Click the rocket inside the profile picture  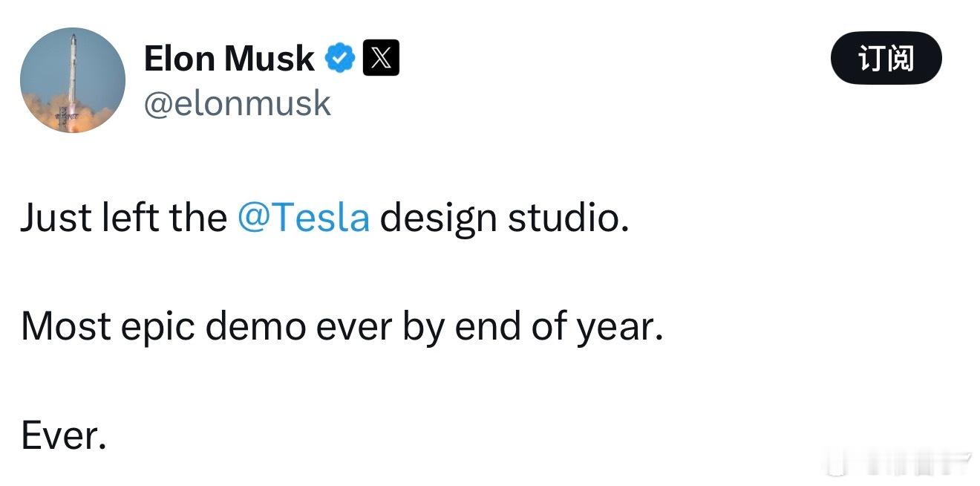(71, 82)
